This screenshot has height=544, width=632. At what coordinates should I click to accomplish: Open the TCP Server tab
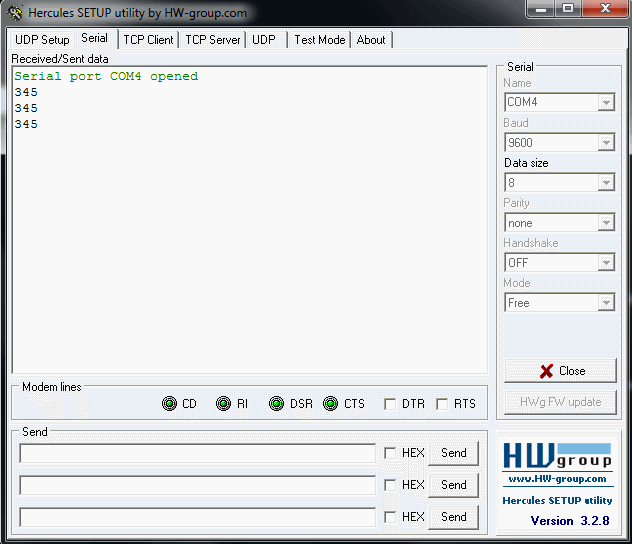[x=212, y=40]
